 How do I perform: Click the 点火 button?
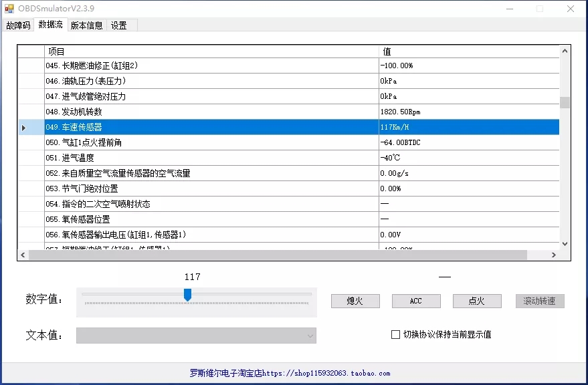(477, 301)
